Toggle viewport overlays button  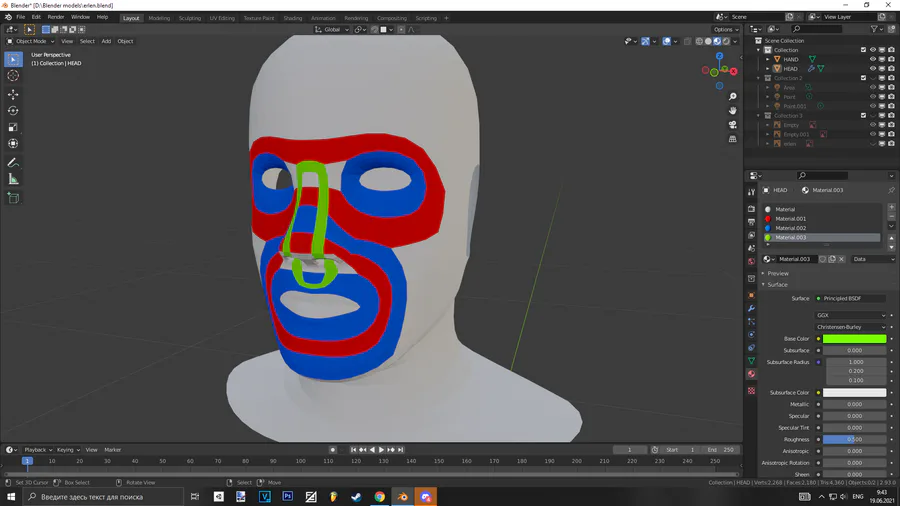666,41
